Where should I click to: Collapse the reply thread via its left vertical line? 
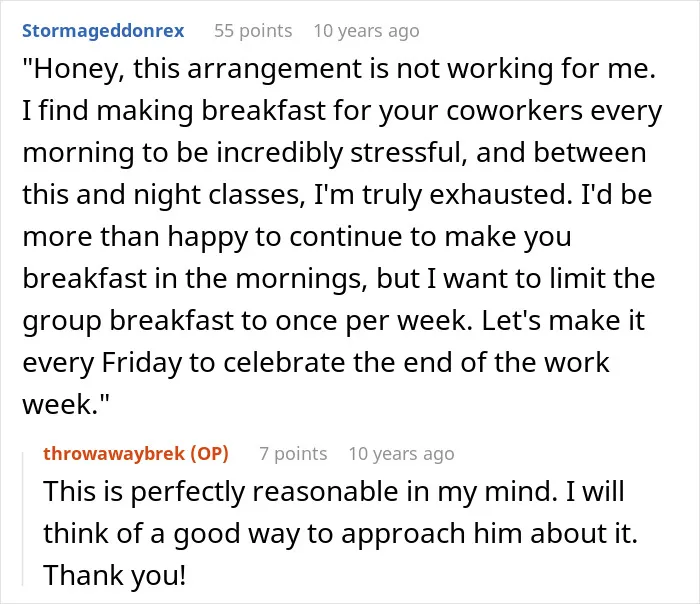click(x=23, y=518)
